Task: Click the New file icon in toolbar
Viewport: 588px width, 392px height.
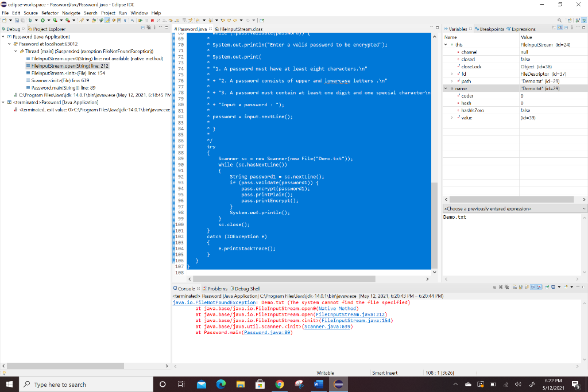Action: coord(4,20)
